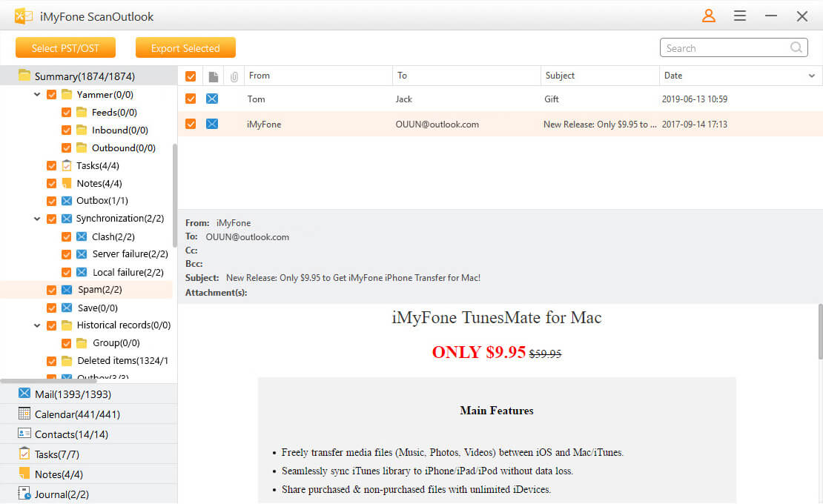Viewport: 823px width, 504px height.
Task: Click the search magnifier icon
Action: click(x=796, y=47)
